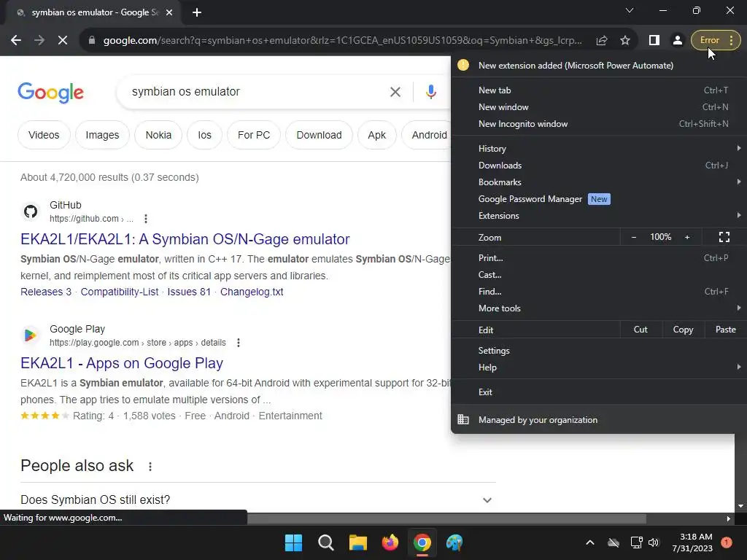Expand More tools submenu
747x560 pixels.
[599, 308]
